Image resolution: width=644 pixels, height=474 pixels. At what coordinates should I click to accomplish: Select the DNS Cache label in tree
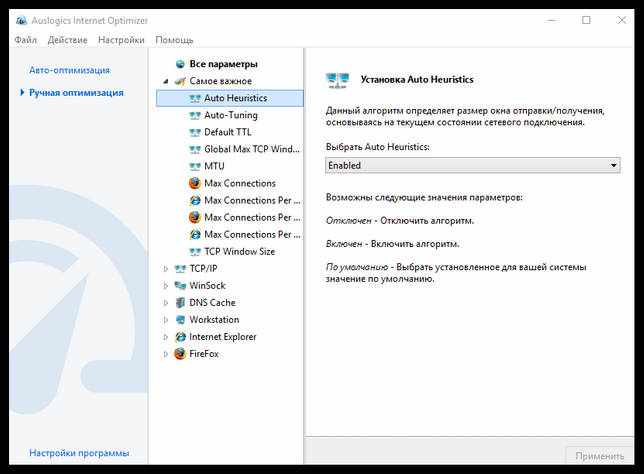pos(212,303)
